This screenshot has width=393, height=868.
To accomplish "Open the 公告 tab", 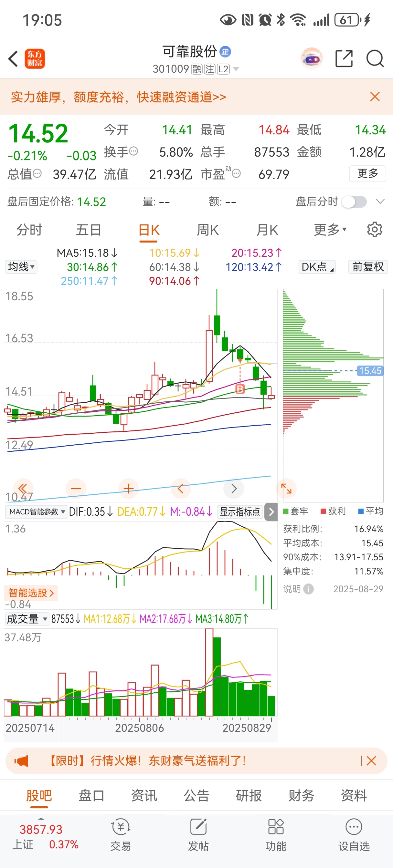I will click(x=196, y=796).
